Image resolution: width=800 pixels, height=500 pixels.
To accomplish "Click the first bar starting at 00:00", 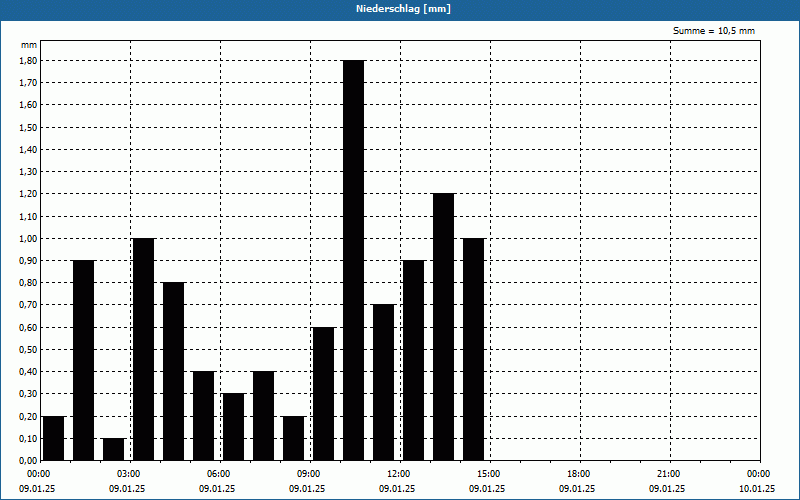I will click(54, 438).
